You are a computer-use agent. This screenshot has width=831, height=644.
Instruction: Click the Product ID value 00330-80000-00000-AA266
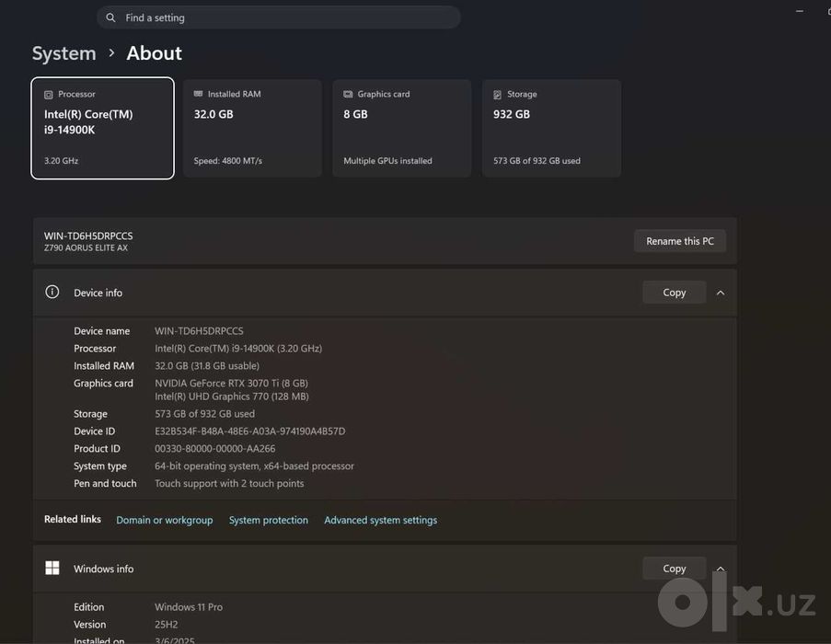coord(214,449)
